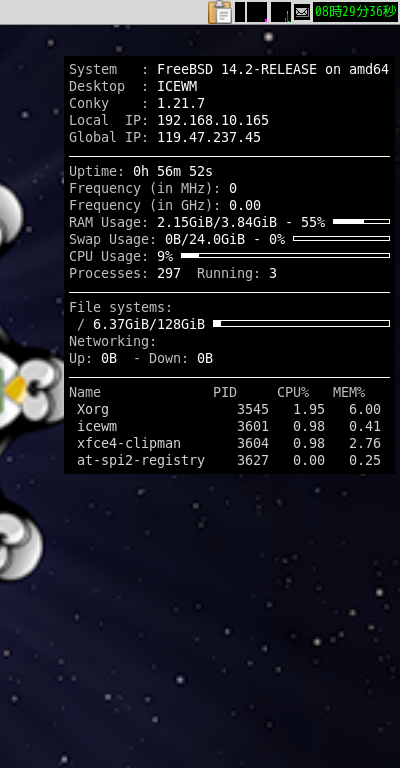
Task: Click the at-spi2-registry process name
Action: click(x=141, y=460)
